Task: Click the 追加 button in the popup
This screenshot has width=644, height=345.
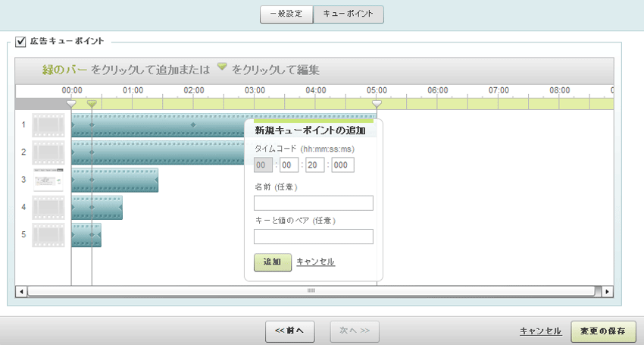Action: [273, 262]
